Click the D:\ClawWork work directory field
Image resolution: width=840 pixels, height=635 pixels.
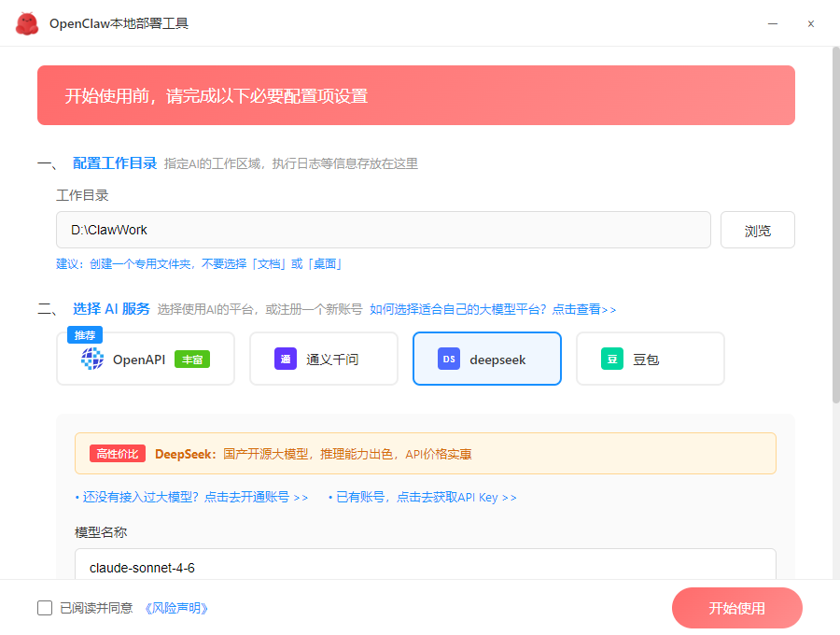(x=384, y=230)
